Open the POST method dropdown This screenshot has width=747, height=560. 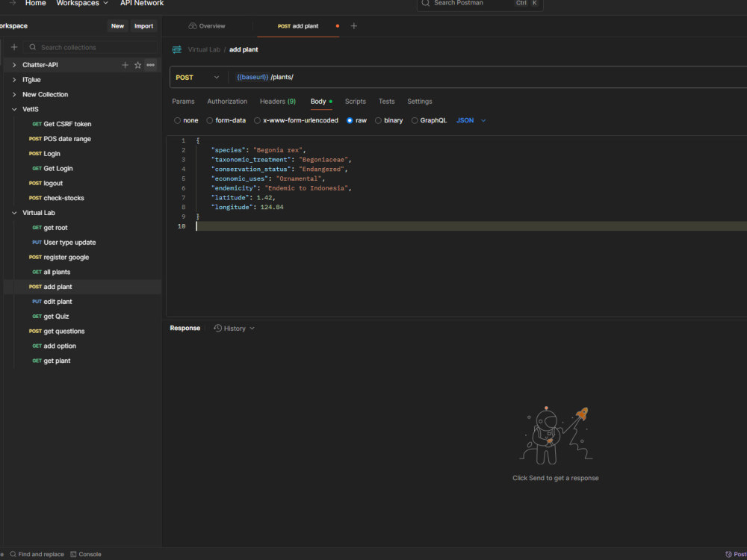pyautogui.click(x=198, y=77)
